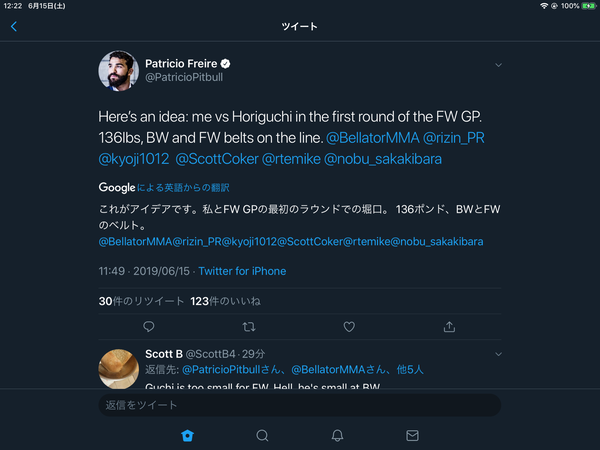Open Scott B's avatar thumbnail
The image size is (600, 450).
pos(118,366)
